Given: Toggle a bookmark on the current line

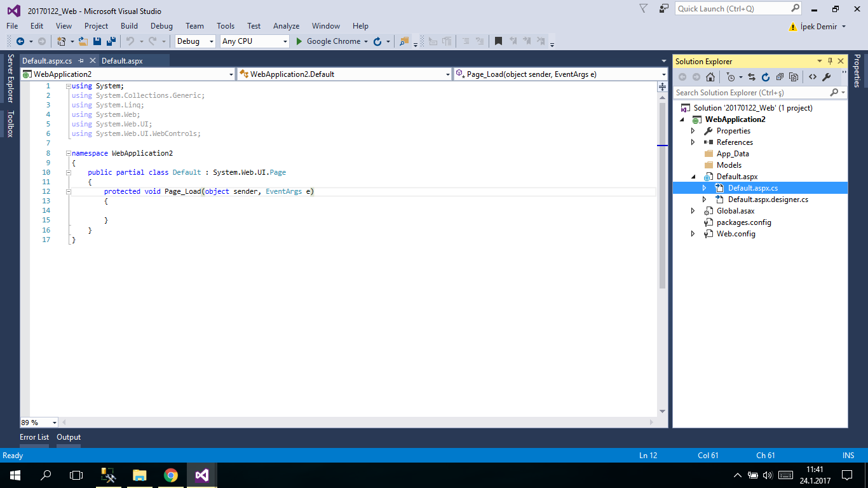Looking at the screenshot, I should coord(499,41).
